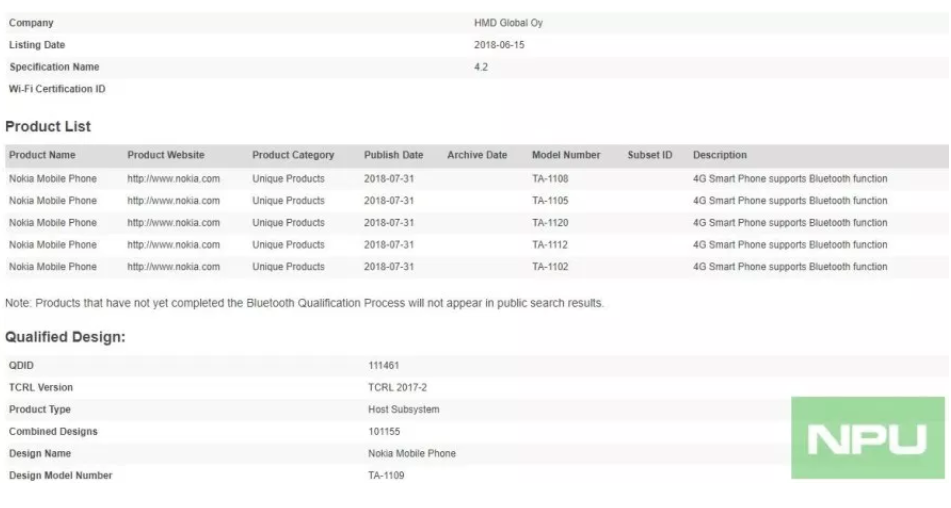Click the Publish Date column header
This screenshot has width=951, height=508.
[x=394, y=155]
